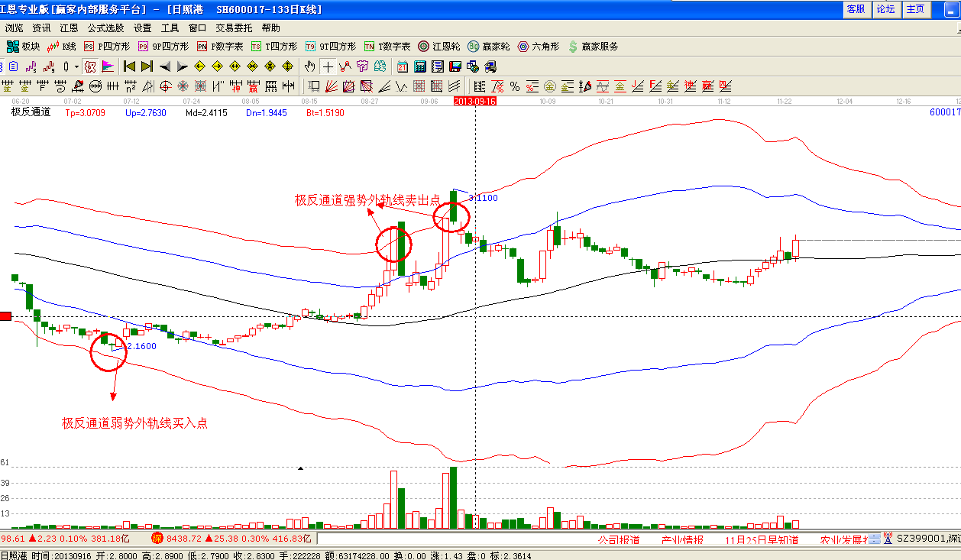Open the 公式选股 menu
Viewport: 961px width, 560px height.
pos(105,28)
